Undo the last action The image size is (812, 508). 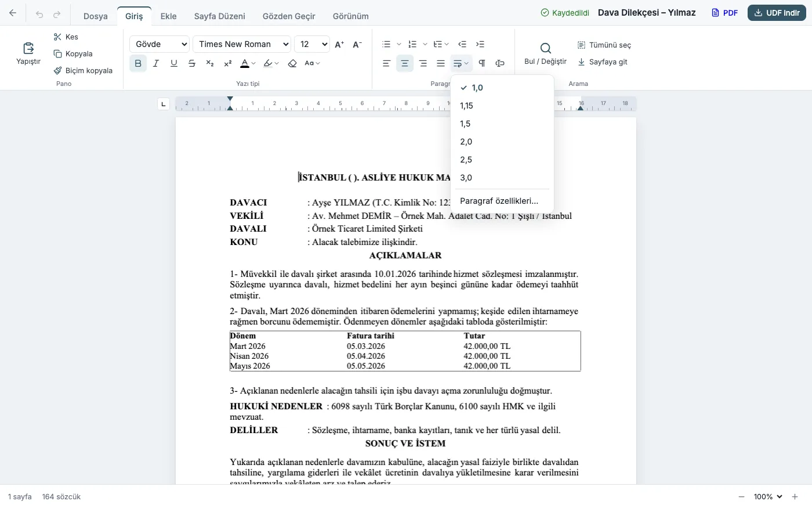39,15
